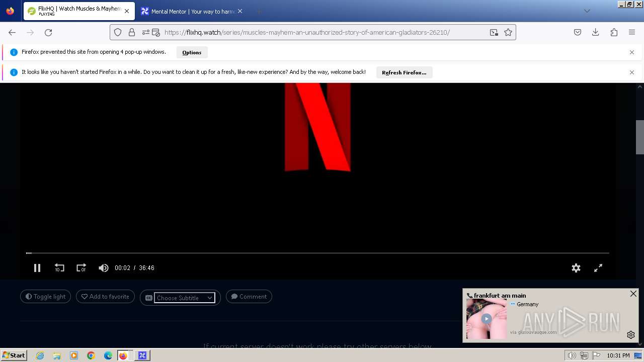
Task: Skip forward 10 seconds in video
Action: coord(81,268)
